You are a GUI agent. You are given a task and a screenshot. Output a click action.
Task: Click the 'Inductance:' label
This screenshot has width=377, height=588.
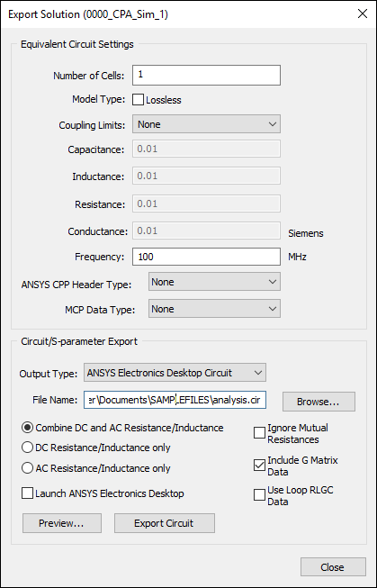(x=98, y=176)
